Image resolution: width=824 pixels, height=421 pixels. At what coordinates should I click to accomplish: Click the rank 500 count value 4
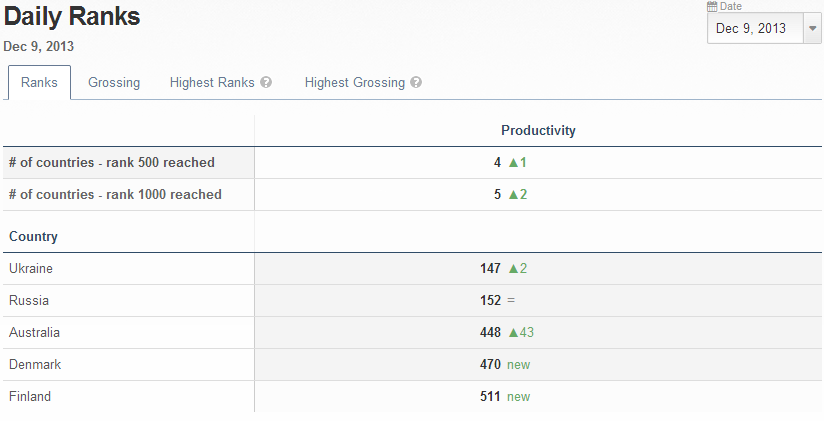(497, 163)
